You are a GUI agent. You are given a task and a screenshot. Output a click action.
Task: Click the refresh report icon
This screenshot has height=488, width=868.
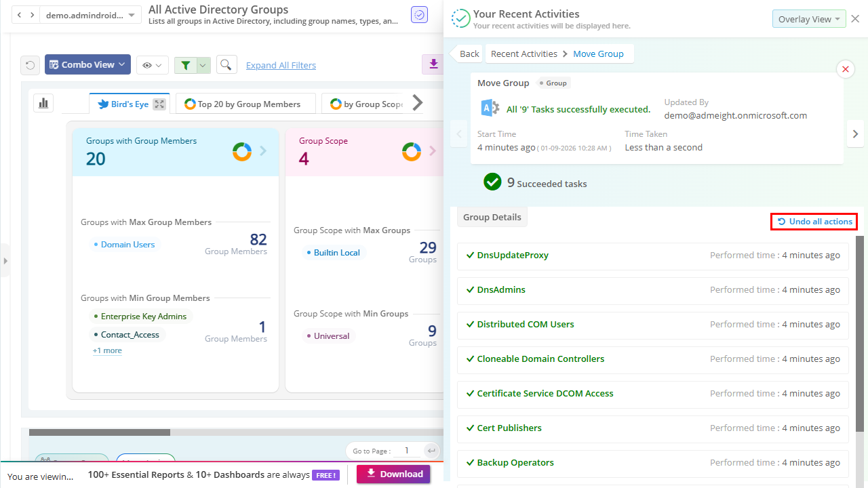click(x=30, y=65)
